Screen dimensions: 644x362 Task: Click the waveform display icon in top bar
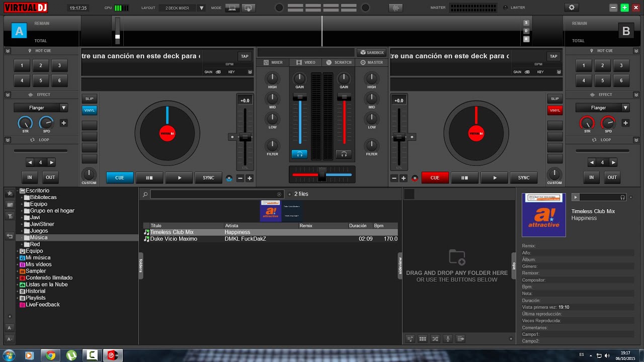click(396, 8)
